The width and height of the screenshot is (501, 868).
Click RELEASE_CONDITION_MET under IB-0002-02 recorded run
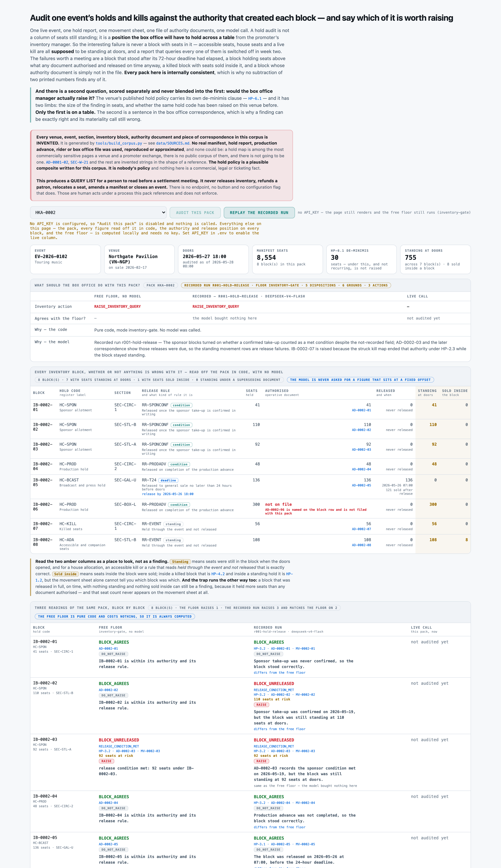pos(274,690)
